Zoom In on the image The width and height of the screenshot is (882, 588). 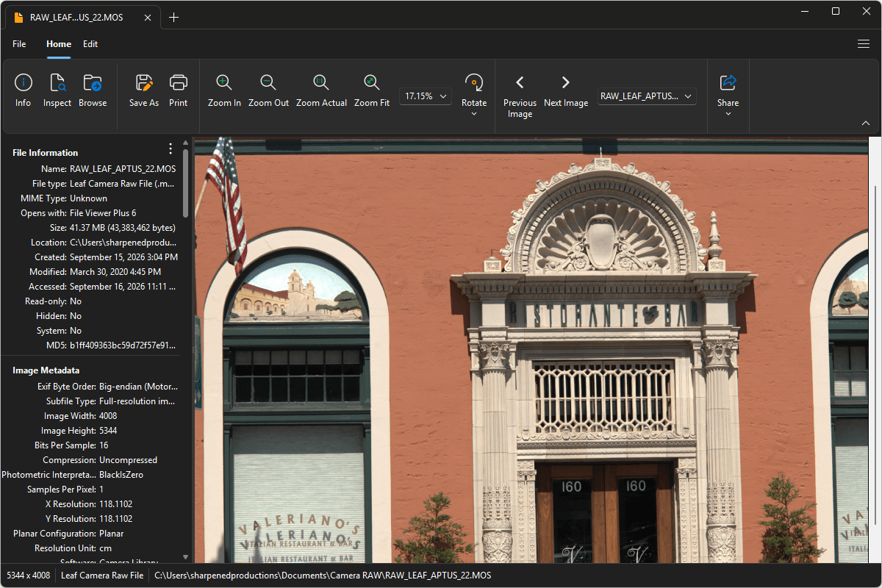tap(224, 92)
